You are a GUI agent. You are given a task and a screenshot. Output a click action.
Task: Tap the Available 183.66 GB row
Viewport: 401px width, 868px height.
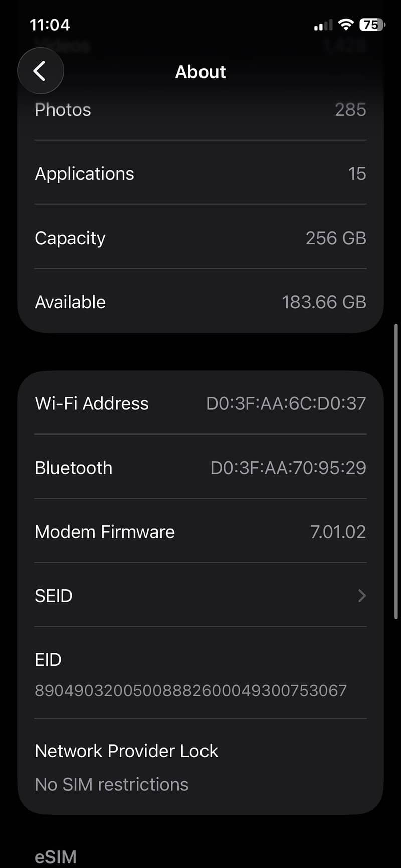tap(200, 302)
